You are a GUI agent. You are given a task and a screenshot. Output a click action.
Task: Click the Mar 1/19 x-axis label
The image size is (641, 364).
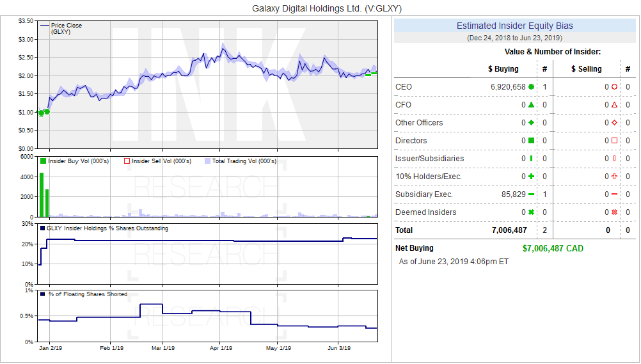(x=162, y=348)
